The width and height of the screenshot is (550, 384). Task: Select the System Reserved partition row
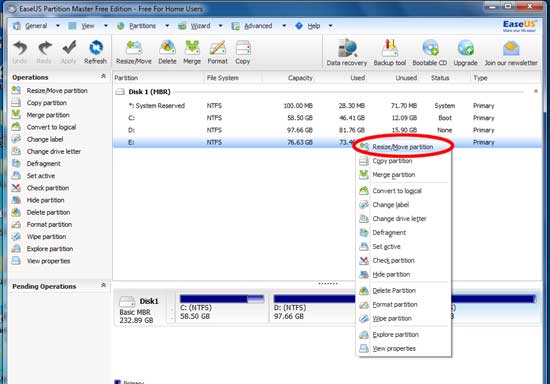point(327,106)
